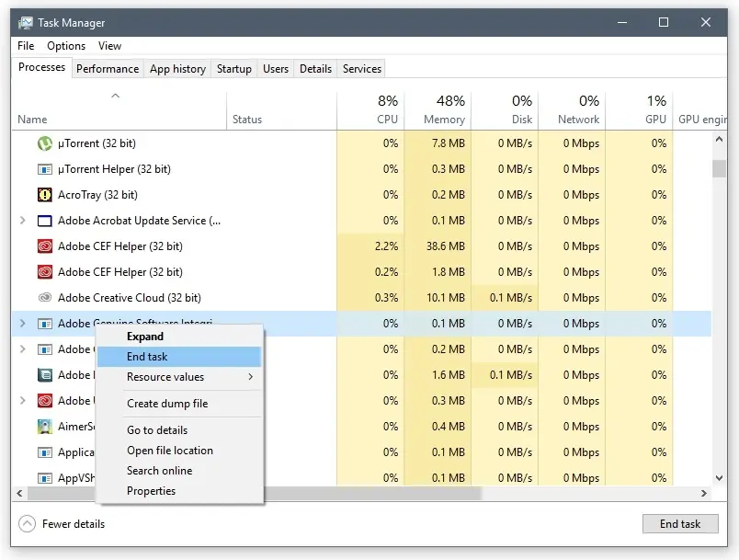The image size is (739, 560).
Task: Switch to the Performance tab
Action: pos(108,69)
